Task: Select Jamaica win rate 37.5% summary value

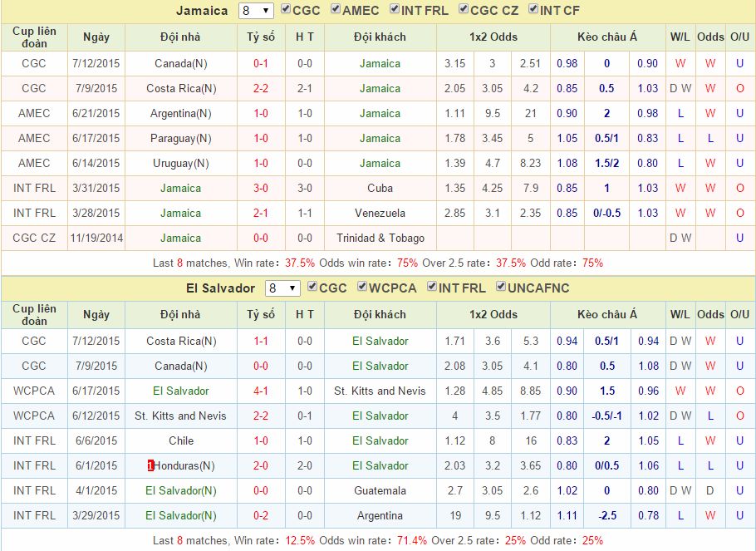Action: point(299,263)
